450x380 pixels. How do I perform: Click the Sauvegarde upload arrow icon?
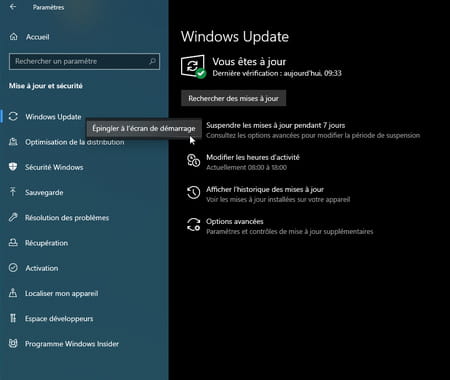(13, 192)
